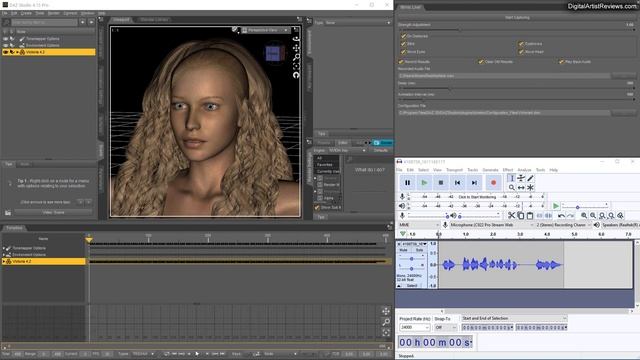Open the Type dropdown in the right pane
Image resolution: width=640 pixels, height=360 pixels.
358,23
